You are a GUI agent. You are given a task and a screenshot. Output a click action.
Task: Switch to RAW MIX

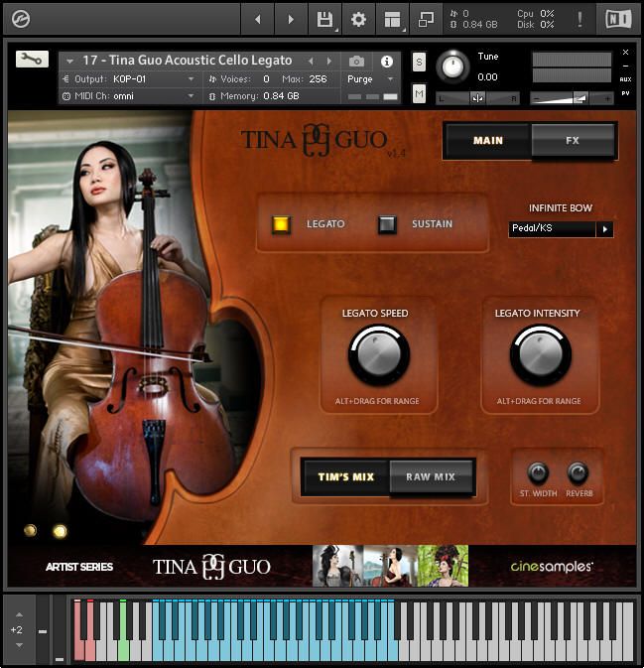pyautogui.click(x=431, y=476)
